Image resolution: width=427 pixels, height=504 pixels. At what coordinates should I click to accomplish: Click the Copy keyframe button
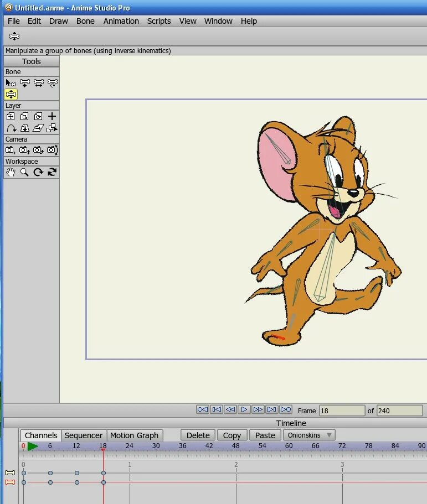click(231, 435)
